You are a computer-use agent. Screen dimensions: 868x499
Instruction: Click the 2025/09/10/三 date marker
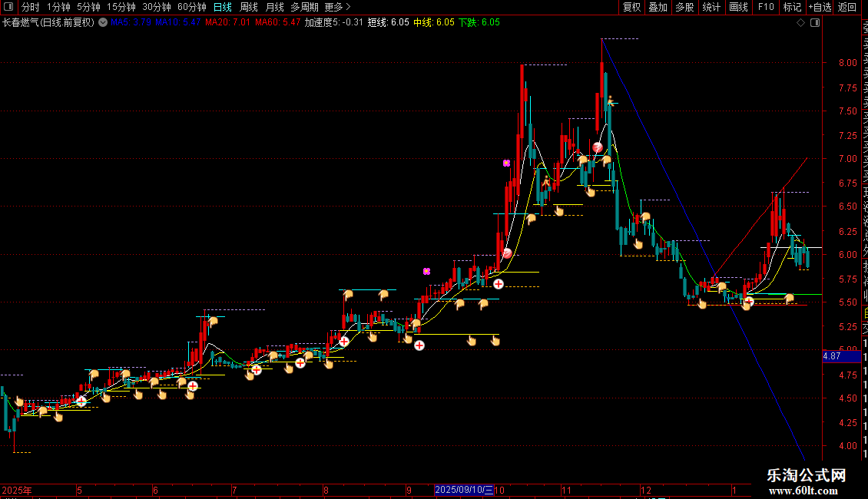coord(464,490)
